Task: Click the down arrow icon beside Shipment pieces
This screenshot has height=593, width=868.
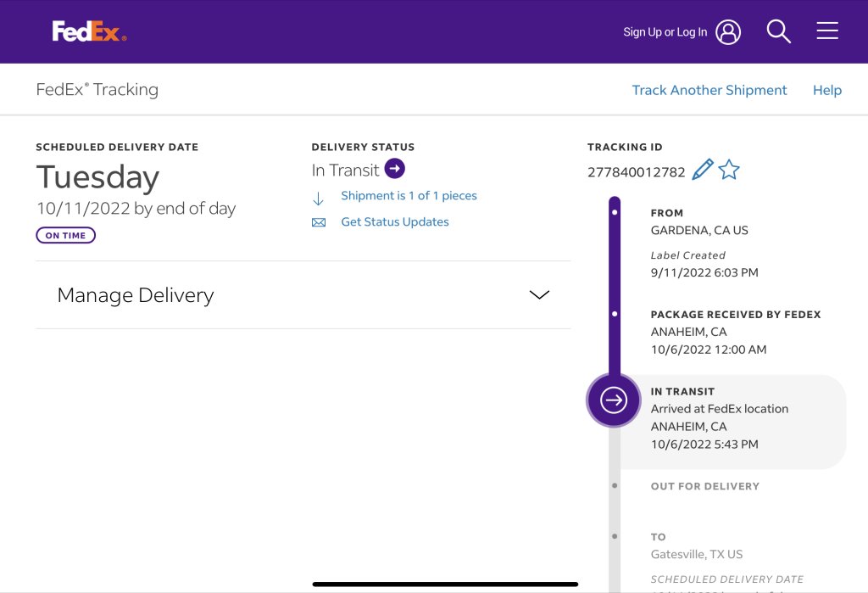Action: click(319, 199)
